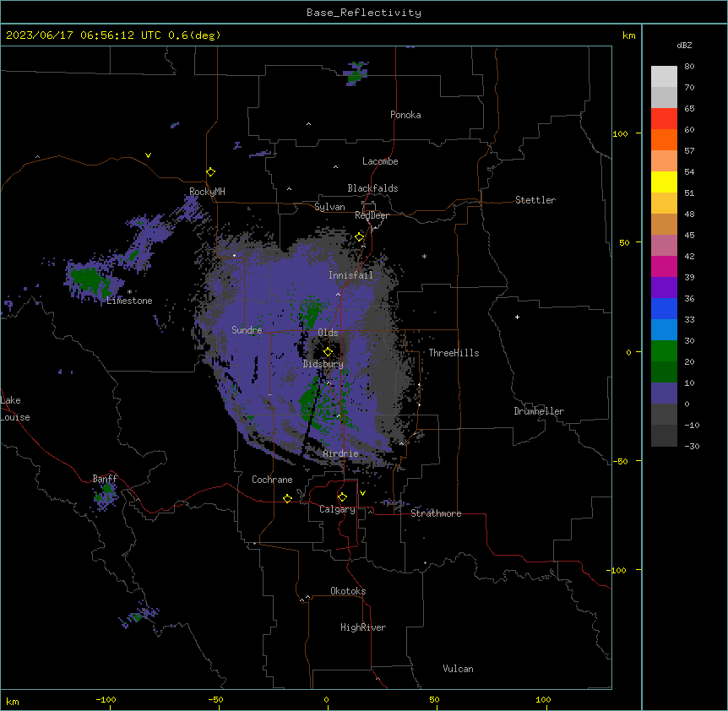Select the Lacombe city label
This screenshot has height=711, width=728.
pos(380,161)
